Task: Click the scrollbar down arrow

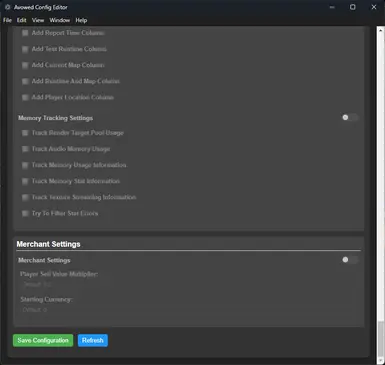Action: coord(380,361)
